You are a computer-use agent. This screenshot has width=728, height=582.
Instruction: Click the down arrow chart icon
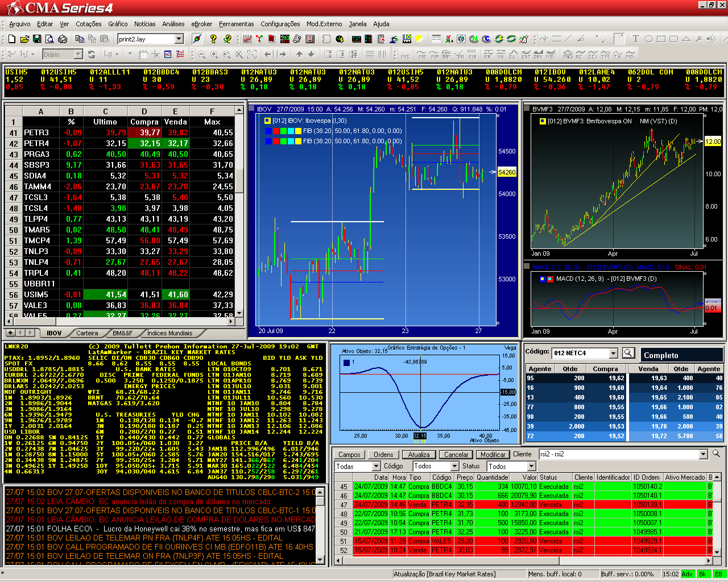(x=311, y=55)
